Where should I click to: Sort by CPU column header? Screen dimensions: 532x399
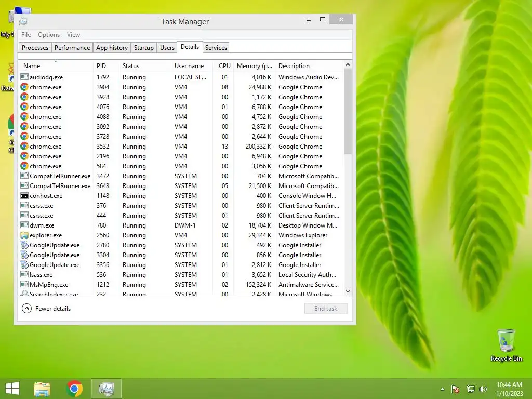(x=223, y=66)
